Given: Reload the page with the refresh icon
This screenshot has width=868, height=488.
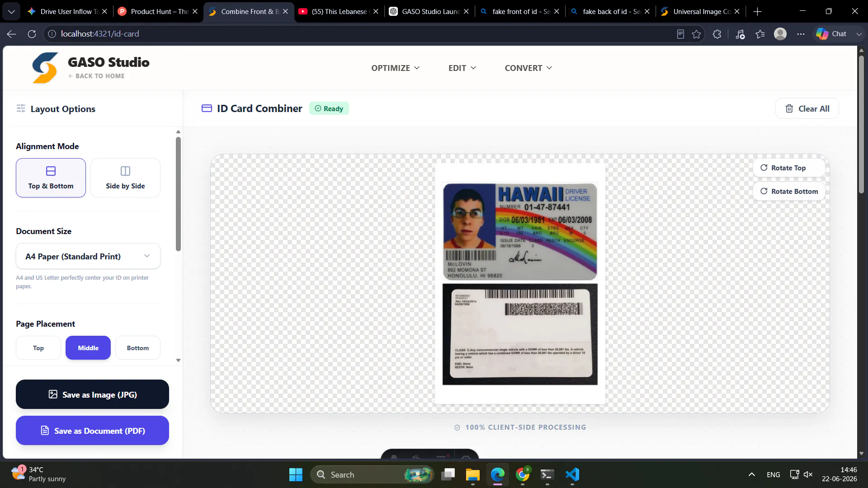Looking at the screenshot, I should point(32,34).
